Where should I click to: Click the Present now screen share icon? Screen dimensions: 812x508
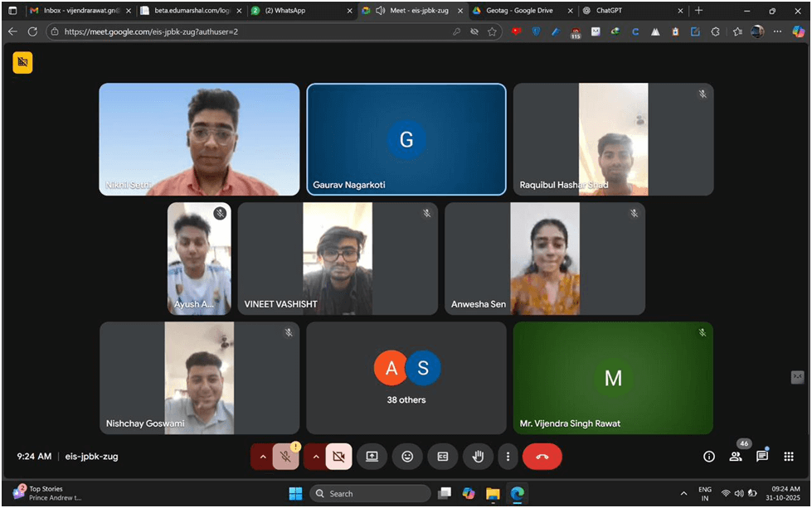372,457
